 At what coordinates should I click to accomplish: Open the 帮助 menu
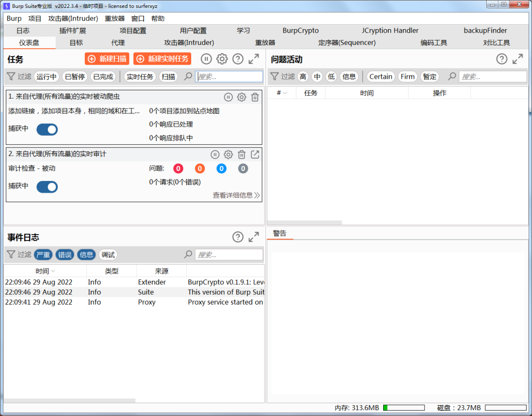point(158,18)
